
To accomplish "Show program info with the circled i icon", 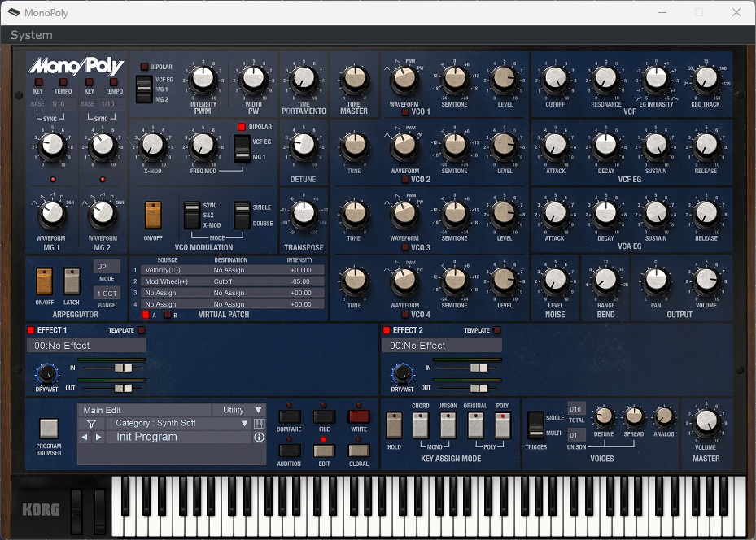I will (259, 437).
